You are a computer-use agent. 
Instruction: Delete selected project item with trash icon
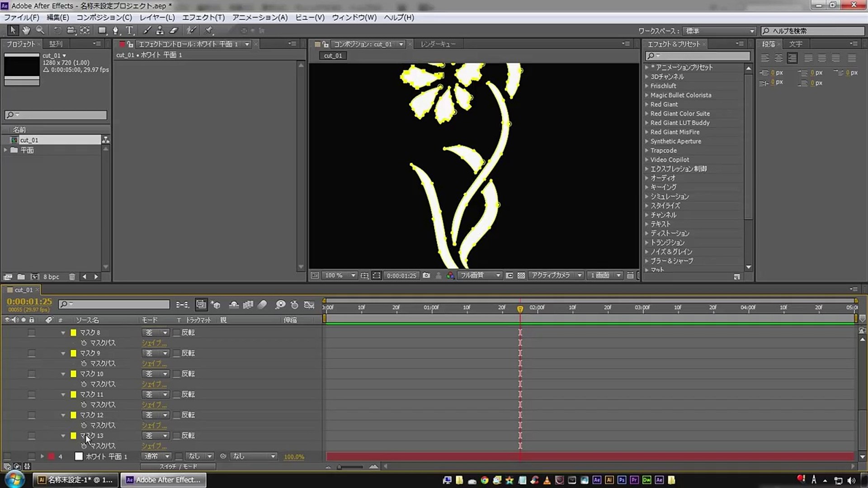[72, 277]
